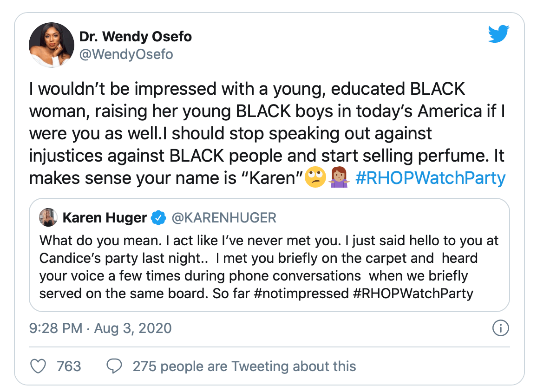The height and width of the screenshot is (392, 550).
Task: Open Karen's quoted tweet starting "What do you mean"
Action: point(269,267)
